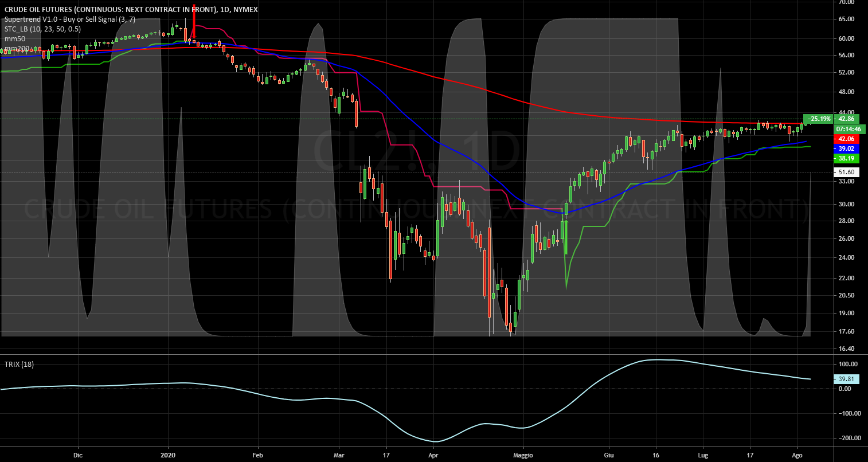The height and width of the screenshot is (462, 868).
Task: Select the Supertrend V1.0 indicator label
Action: [x=69, y=19]
